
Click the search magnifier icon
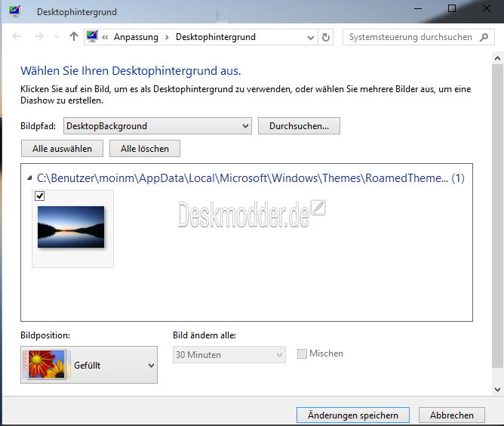click(x=484, y=37)
